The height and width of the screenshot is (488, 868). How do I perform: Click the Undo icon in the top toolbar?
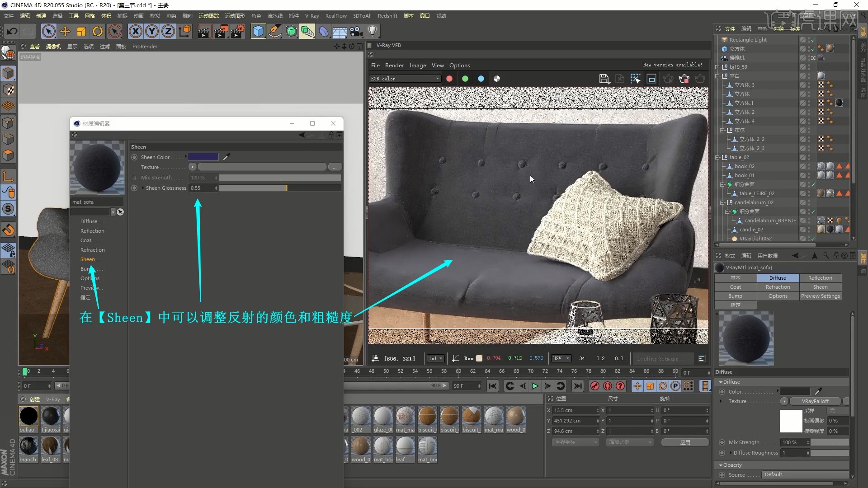point(12,31)
